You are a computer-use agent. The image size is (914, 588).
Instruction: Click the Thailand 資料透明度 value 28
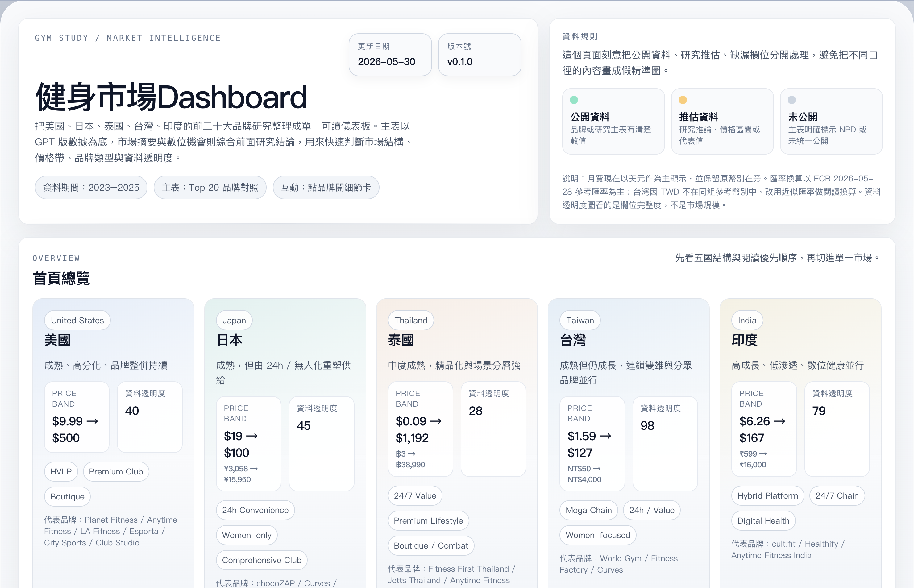pos(476,411)
